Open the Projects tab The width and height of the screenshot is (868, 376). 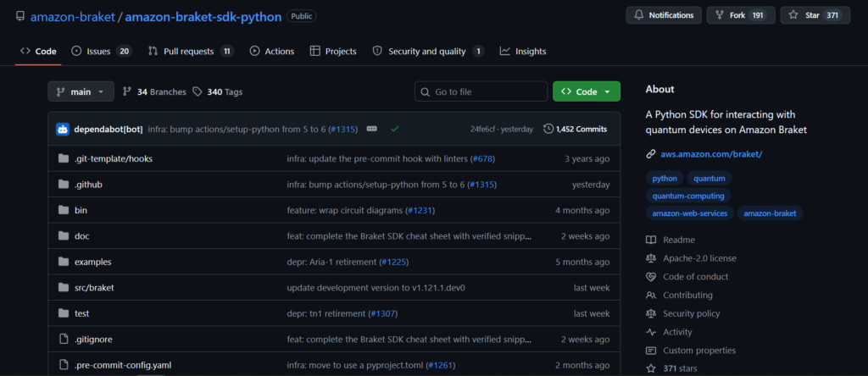coord(333,51)
